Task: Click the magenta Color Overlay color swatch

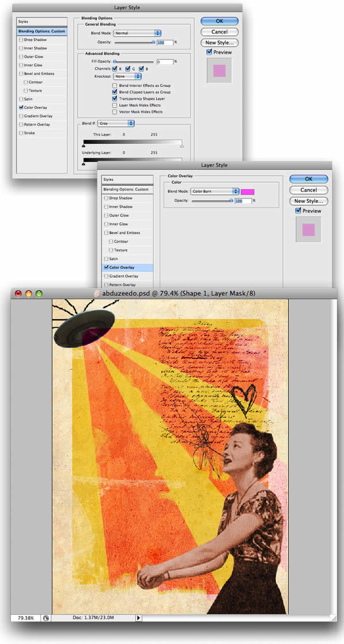Action: (x=248, y=191)
